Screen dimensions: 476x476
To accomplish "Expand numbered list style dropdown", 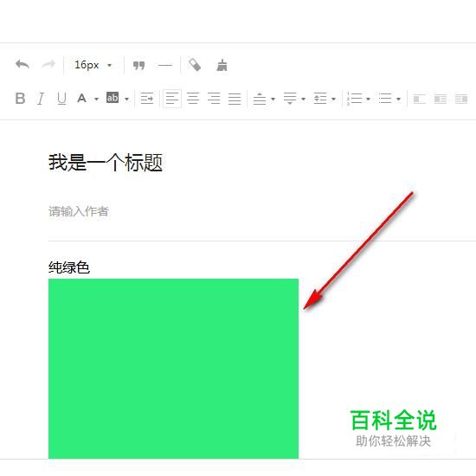I will click(368, 99).
